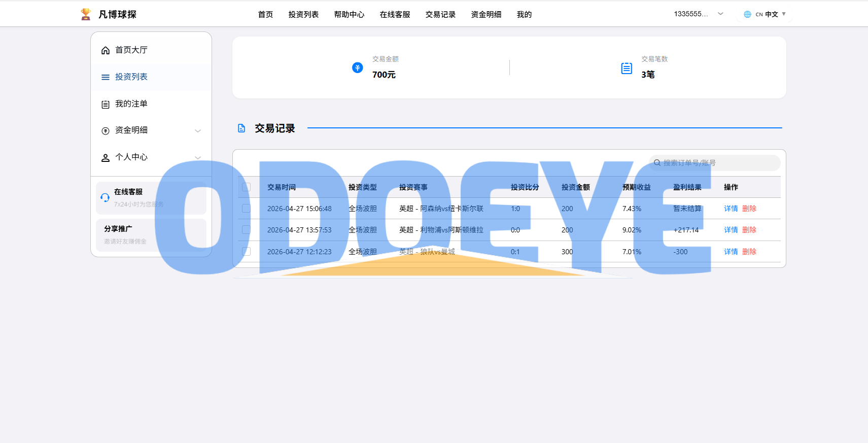Open 投资列表 in top navigation

pos(303,14)
